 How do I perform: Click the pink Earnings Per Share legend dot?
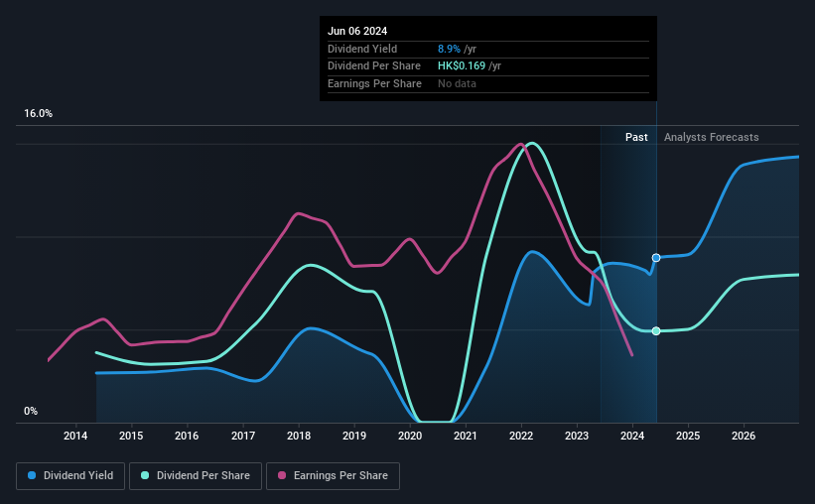(x=282, y=475)
